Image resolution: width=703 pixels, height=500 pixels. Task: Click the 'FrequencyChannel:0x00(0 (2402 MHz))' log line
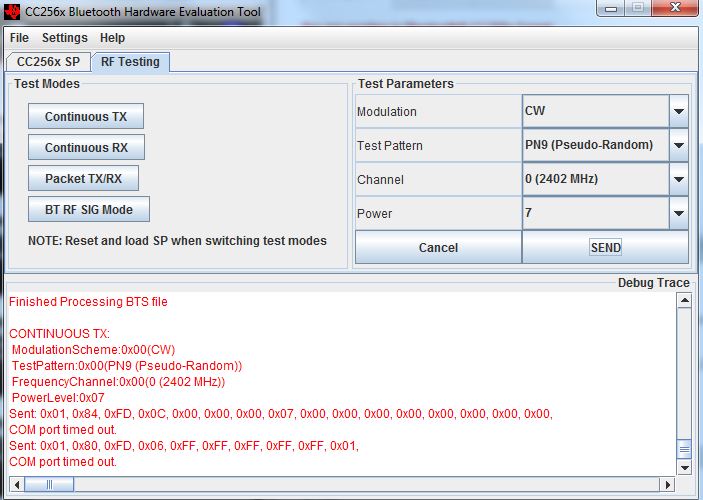pyautogui.click(x=118, y=382)
